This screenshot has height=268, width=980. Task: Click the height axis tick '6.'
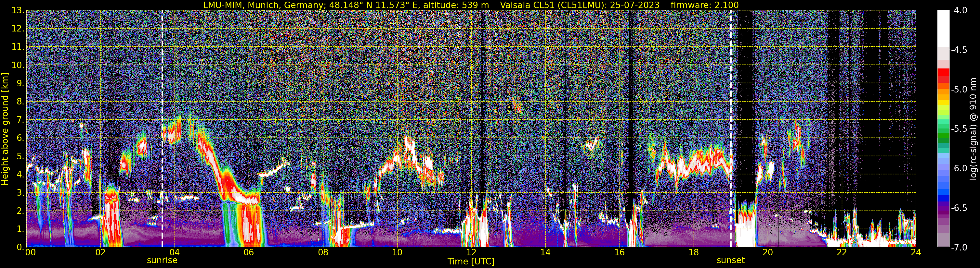[x=20, y=138]
